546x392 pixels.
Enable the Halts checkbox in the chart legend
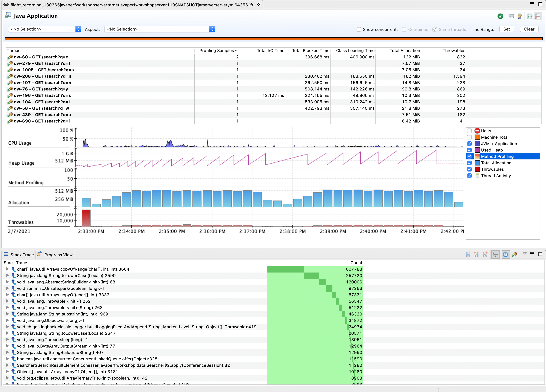pyautogui.click(x=469, y=131)
